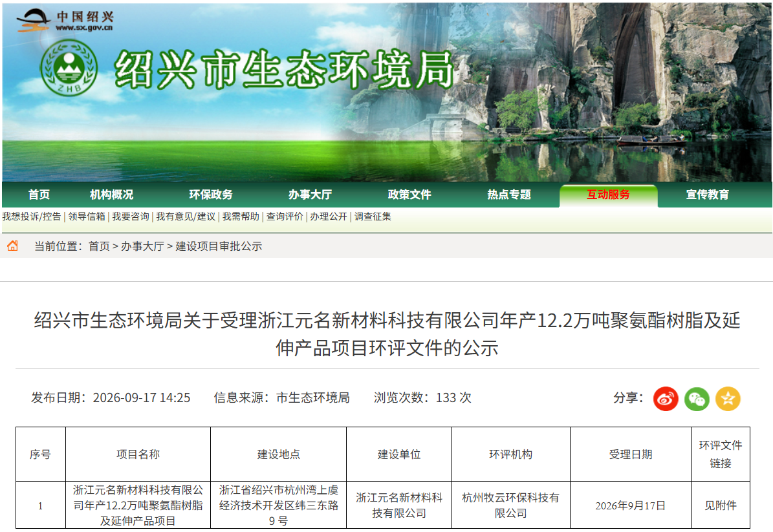This screenshot has height=532, width=773.
Task: Select the 热点专题 navigation tab
Action: [x=509, y=195]
